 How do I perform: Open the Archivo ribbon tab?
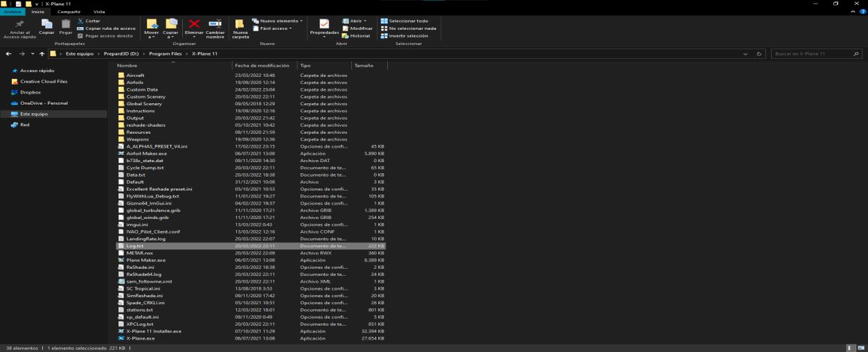[12, 11]
